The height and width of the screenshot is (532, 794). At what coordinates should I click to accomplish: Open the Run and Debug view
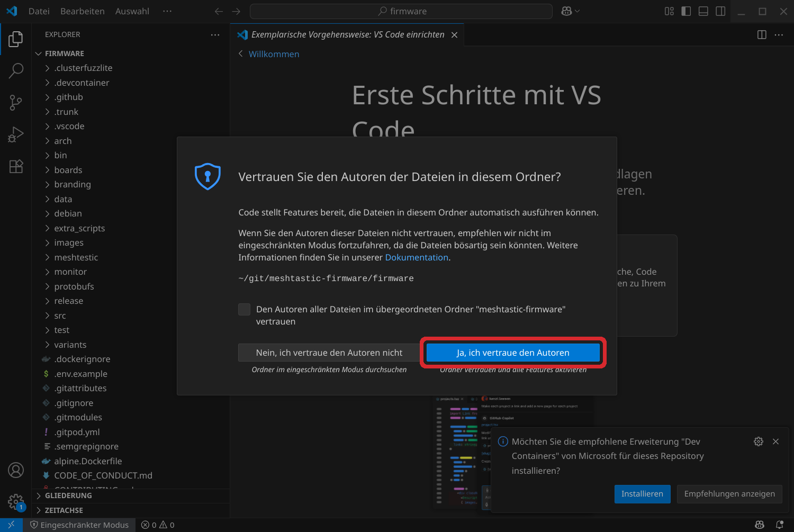pos(16,134)
